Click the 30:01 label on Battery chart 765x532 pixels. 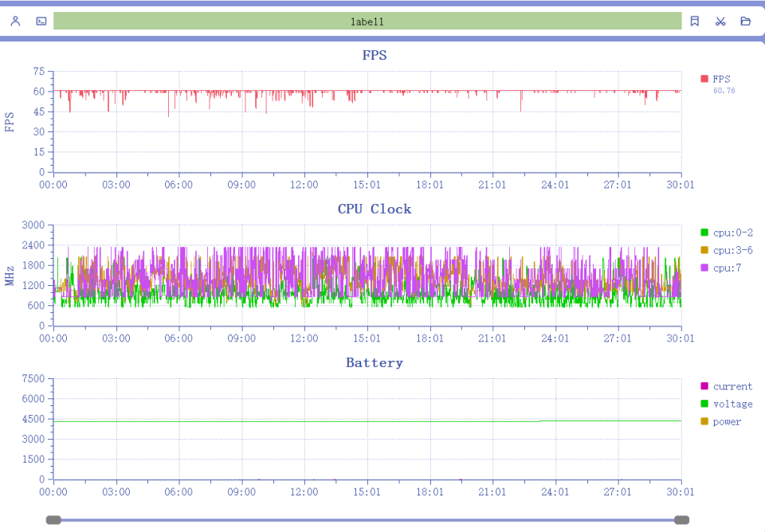point(681,491)
